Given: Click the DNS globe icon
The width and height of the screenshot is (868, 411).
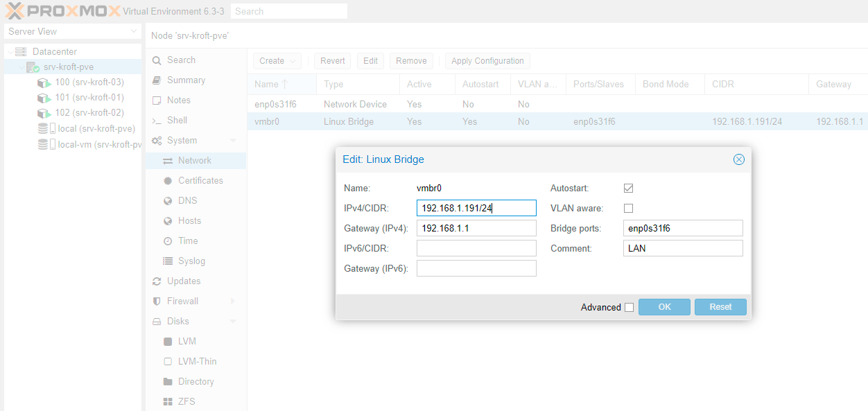Looking at the screenshot, I should 167,201.
